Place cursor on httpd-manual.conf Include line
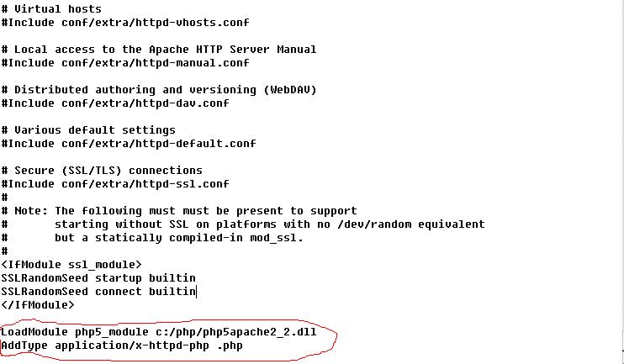The image size is (624, 364). 125,62
